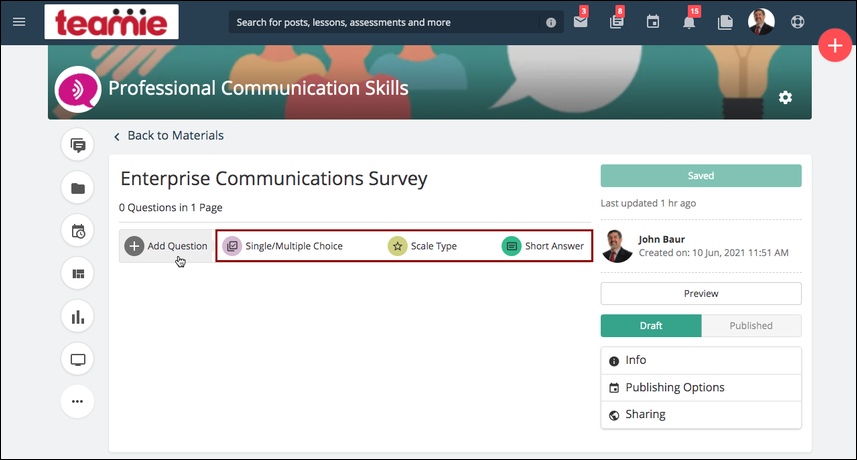The image size is (857, 460).
Task: Open the calendar clock sidebar icon
Action: 78,231
